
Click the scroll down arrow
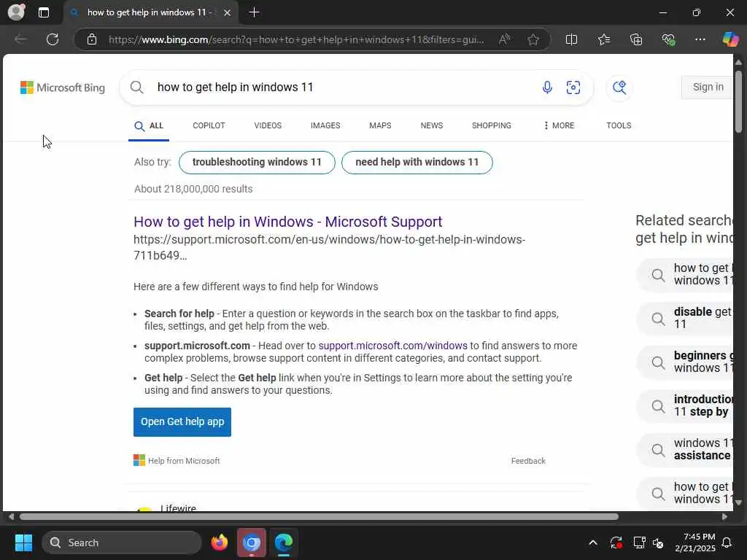tap(738, 502)
